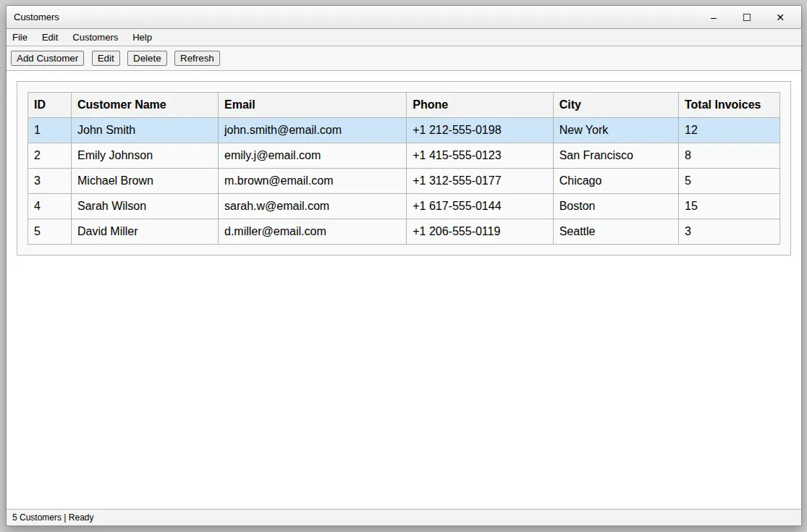
Task: Open the File menu
Action: (x=20, y=38)
